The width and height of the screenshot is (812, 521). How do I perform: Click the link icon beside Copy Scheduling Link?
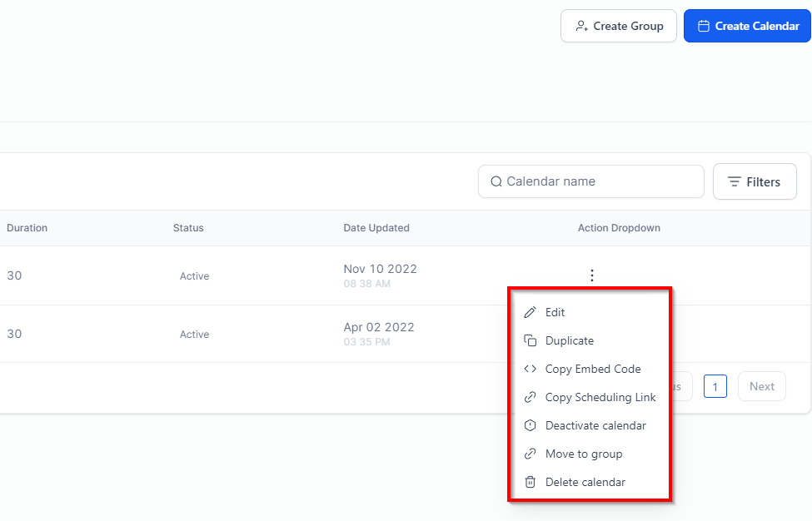[530, 397]
